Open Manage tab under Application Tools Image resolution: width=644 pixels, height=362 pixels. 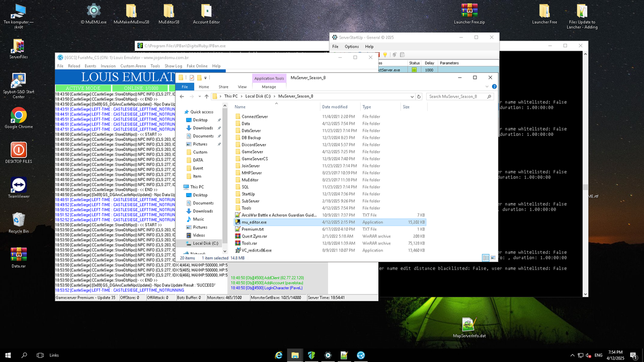click(269, 87)
